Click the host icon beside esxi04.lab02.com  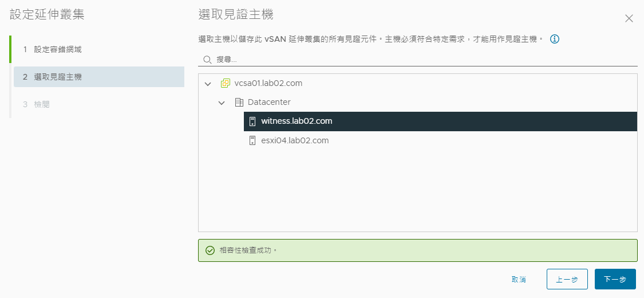coord(252,140)
